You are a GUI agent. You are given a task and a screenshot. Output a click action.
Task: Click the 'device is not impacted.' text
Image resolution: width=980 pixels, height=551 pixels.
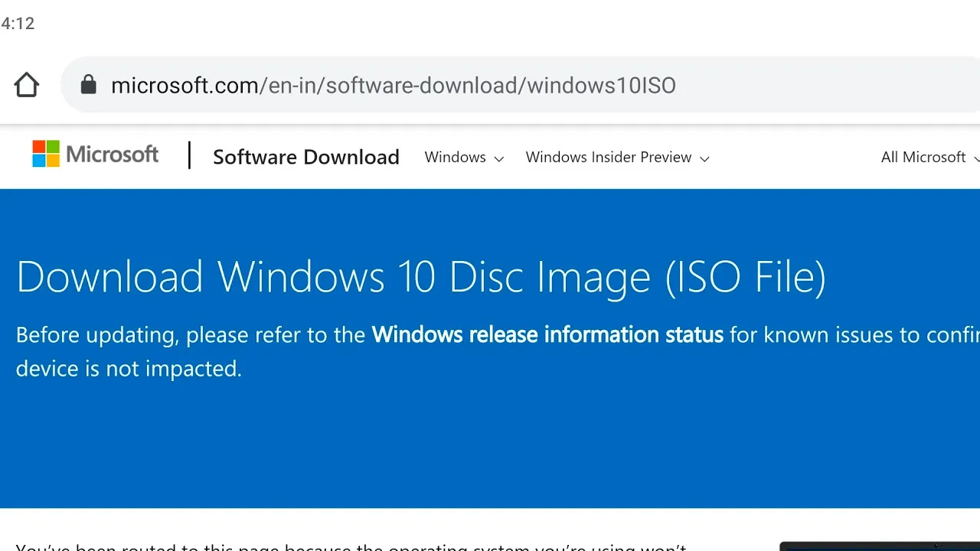click(x=129, y=369)
